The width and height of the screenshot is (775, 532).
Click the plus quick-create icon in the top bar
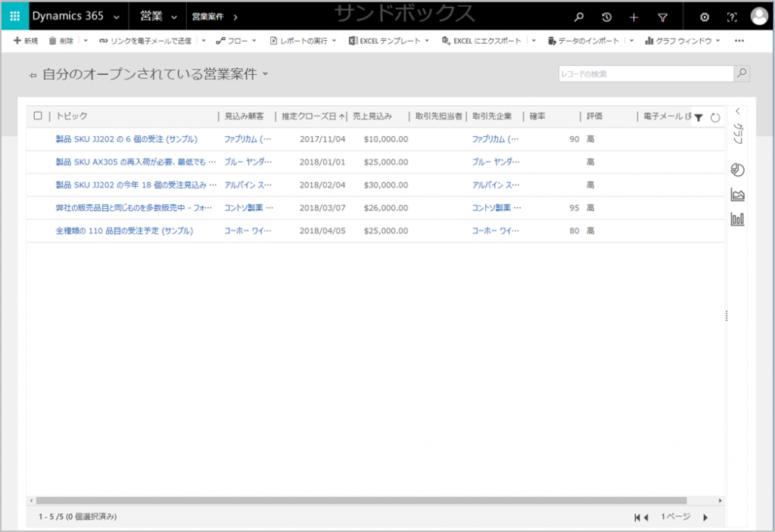click(634, 17)
